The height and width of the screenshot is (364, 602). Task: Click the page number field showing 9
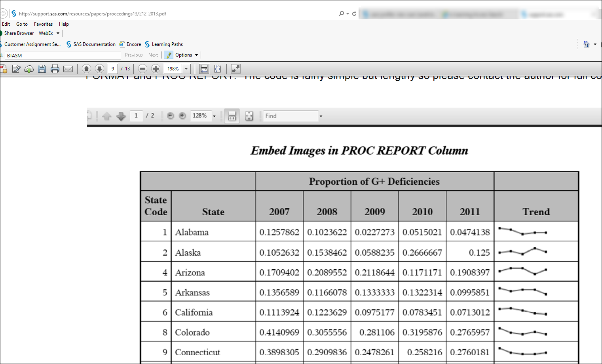pos(113,69)
